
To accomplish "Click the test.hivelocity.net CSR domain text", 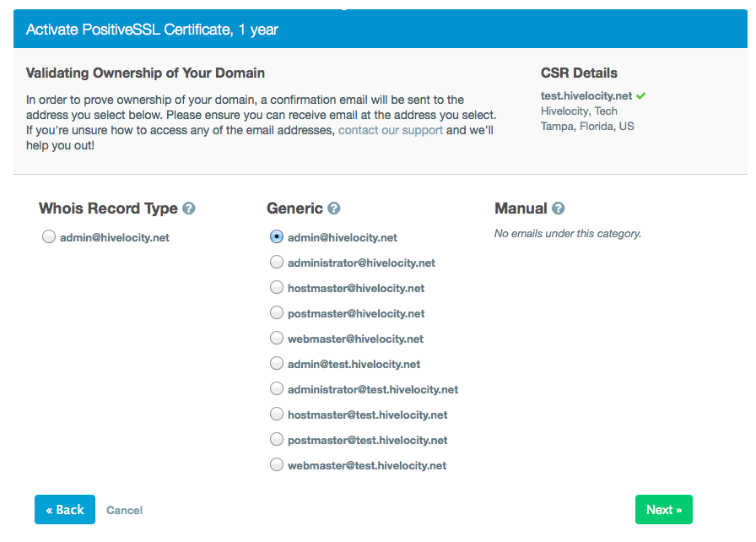I will pyautogui.click(x=586, y=96).
